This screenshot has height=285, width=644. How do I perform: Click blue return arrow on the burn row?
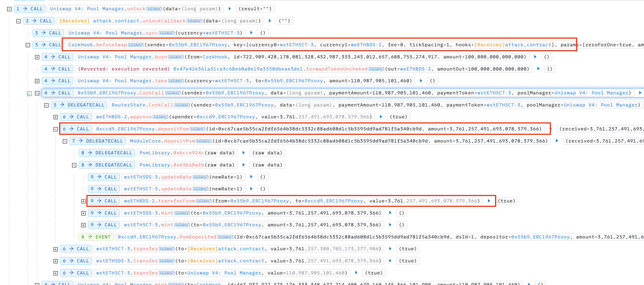pyautogui.click(x=535, y=57)
